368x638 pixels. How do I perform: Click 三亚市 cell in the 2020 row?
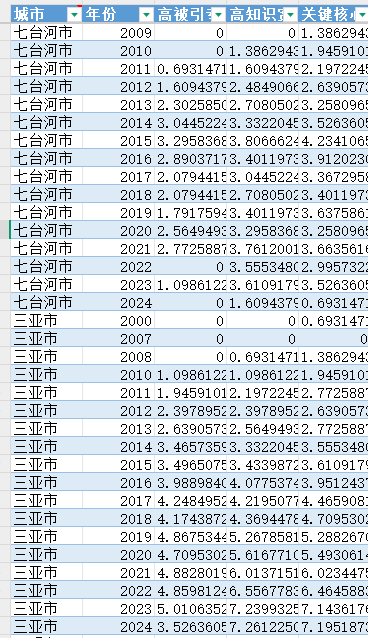46,553
